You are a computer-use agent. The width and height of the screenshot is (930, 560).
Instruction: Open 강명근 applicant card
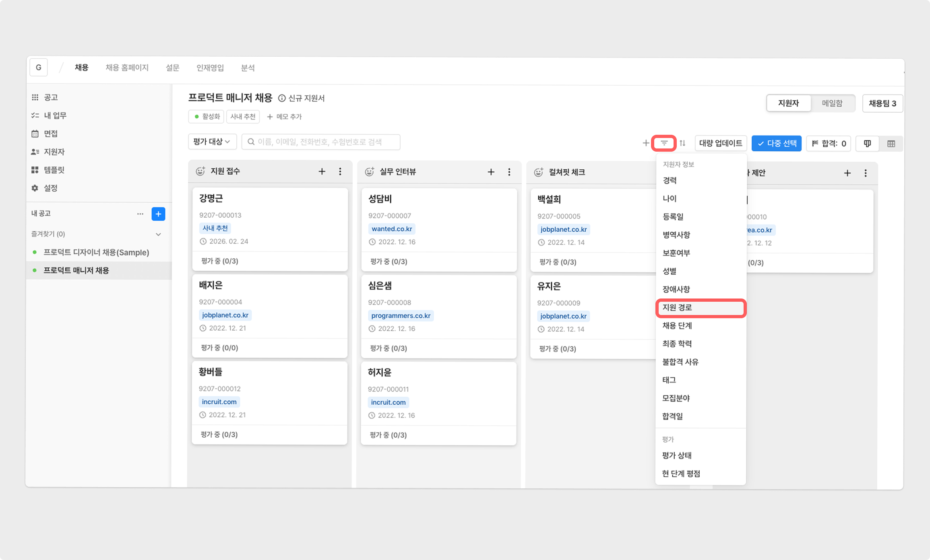click(x=270, y=229)
